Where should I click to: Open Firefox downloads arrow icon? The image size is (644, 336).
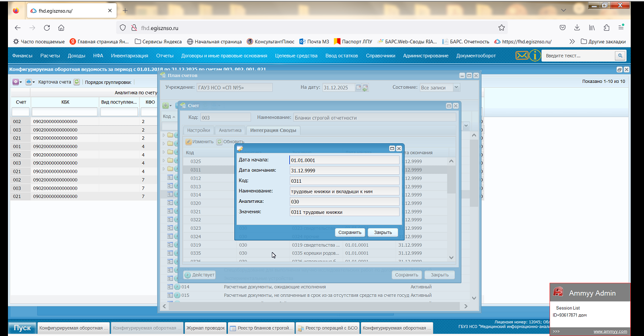577,27
